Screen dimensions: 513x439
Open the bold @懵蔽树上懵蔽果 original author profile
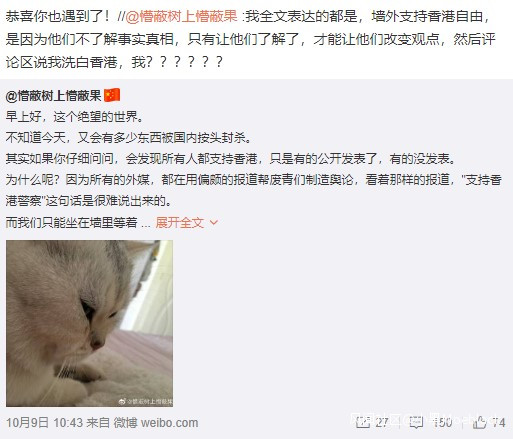[x=53, y=96]
